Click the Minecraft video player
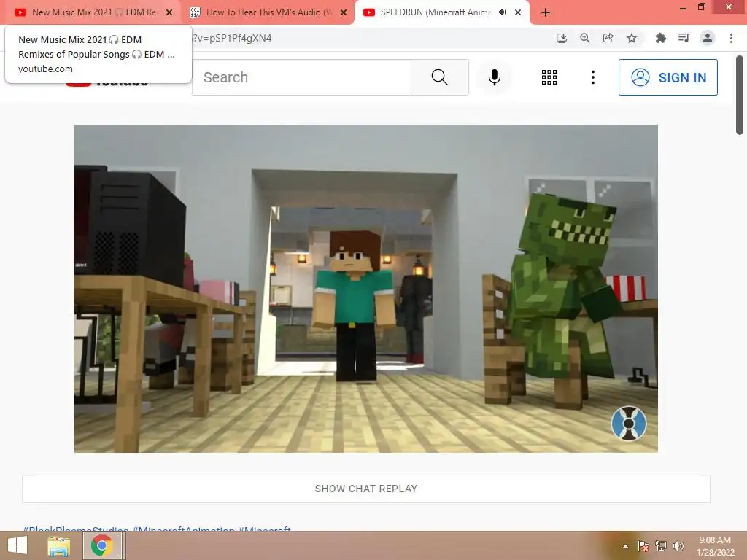This screenshot has width=747, height=560. click(366, 289)
